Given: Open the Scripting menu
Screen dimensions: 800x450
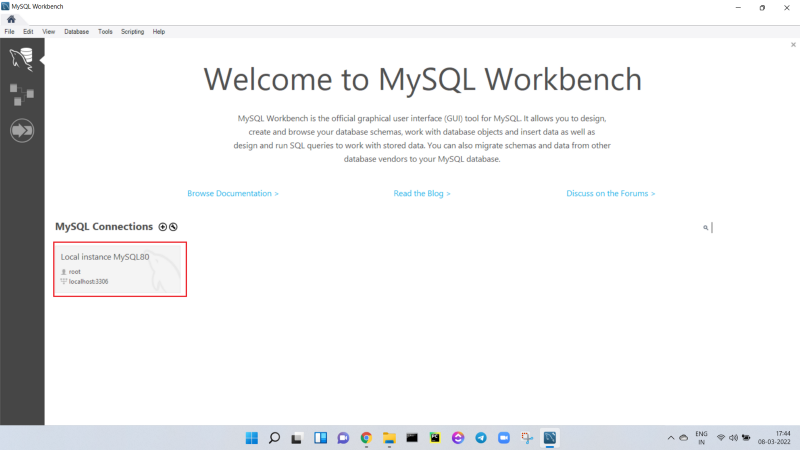Looking at the screenshot, I should pos(132,32).
